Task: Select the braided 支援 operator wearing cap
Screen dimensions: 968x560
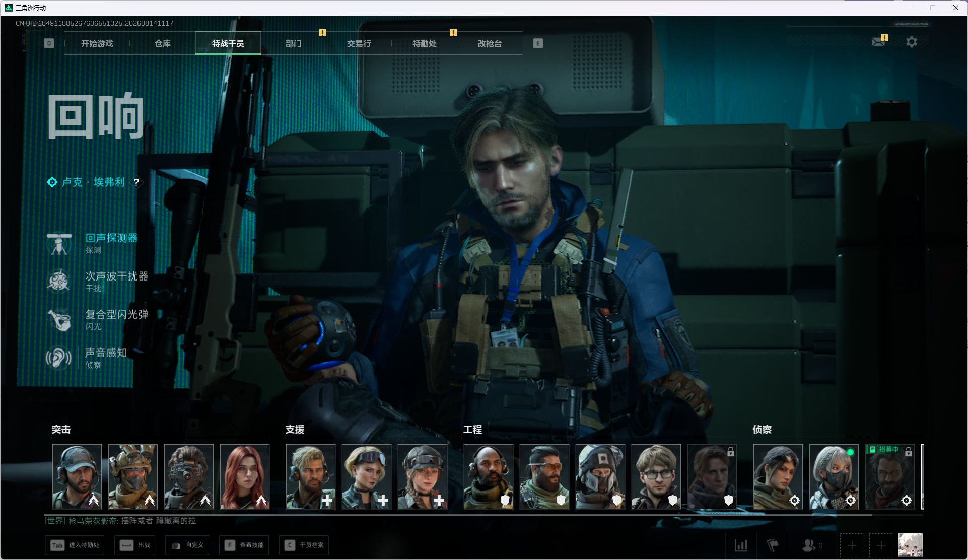Action: pyautogui.click(x=423, y=476)
